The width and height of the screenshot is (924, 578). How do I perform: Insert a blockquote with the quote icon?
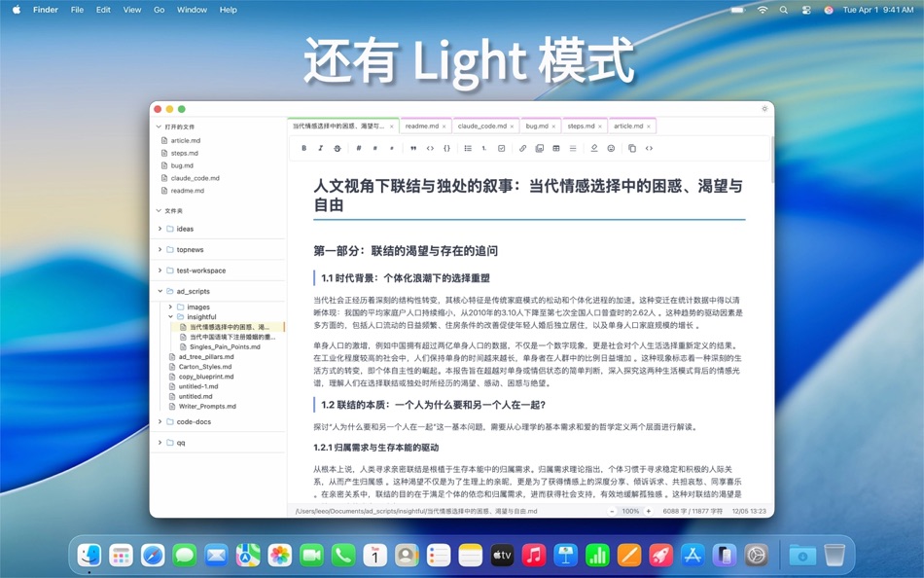click(x=413, y=149)
